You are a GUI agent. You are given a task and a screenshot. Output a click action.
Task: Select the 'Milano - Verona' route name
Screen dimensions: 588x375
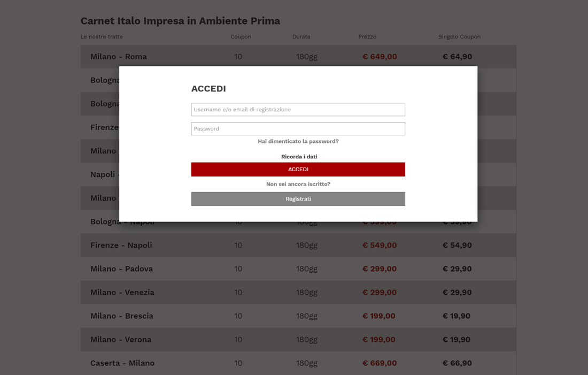tap(121, 340)
